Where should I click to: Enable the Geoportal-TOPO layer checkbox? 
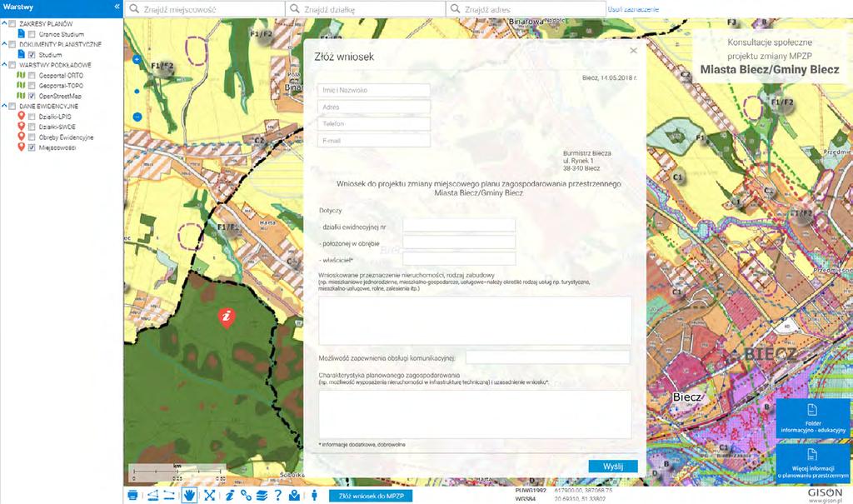tap(32, 86)
